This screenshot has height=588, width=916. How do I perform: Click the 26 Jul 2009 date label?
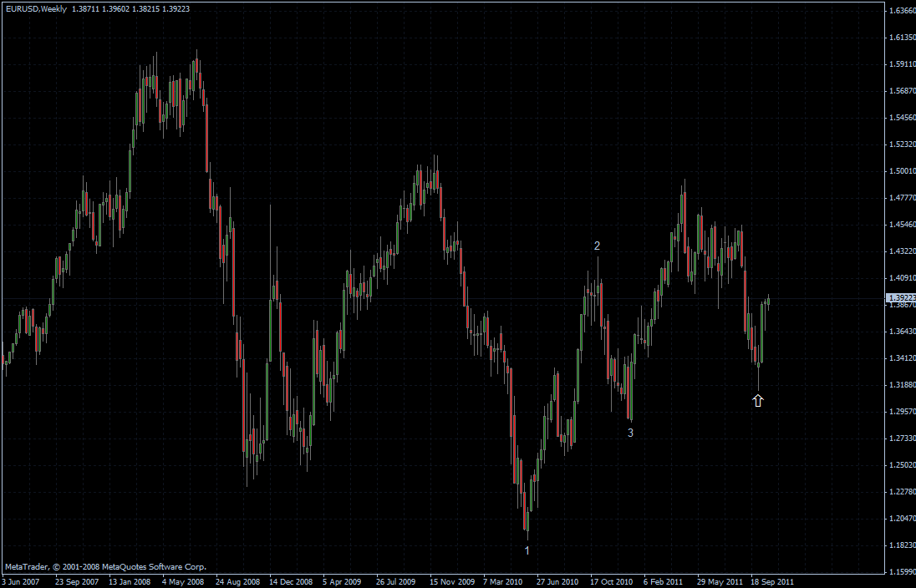[x=395, y=581]
